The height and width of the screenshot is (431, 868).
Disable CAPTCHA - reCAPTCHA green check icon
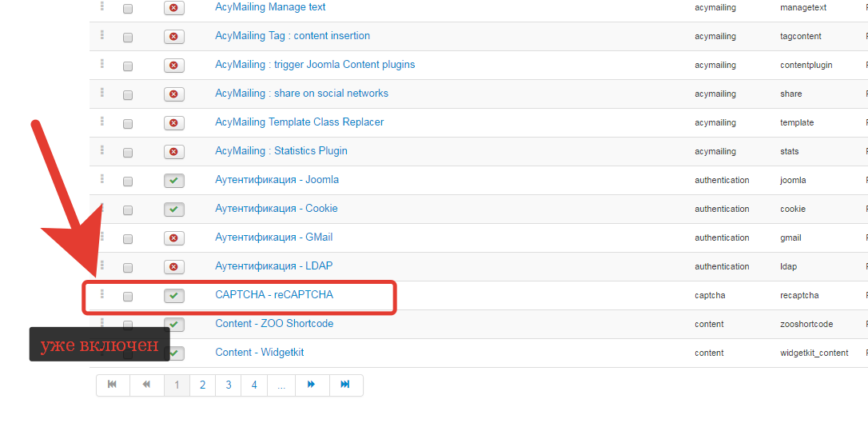[173, 296]
